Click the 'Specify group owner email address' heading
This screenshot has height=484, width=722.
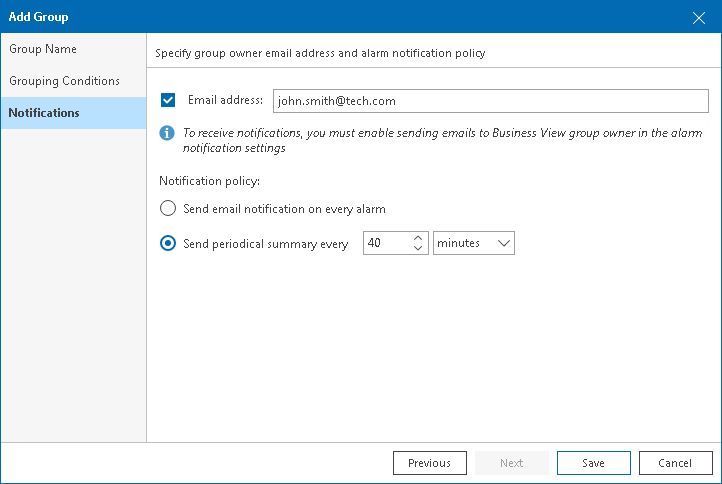(320, 53)
